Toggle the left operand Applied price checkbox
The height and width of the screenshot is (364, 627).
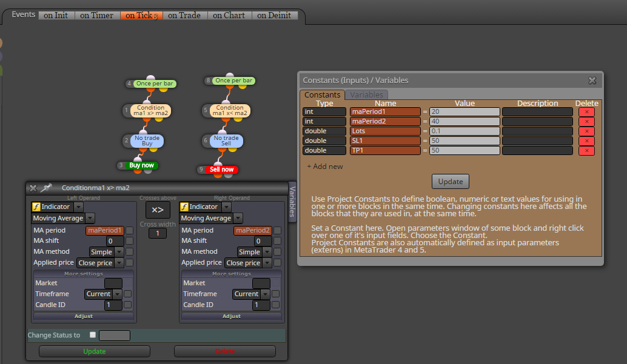(130, 262)
